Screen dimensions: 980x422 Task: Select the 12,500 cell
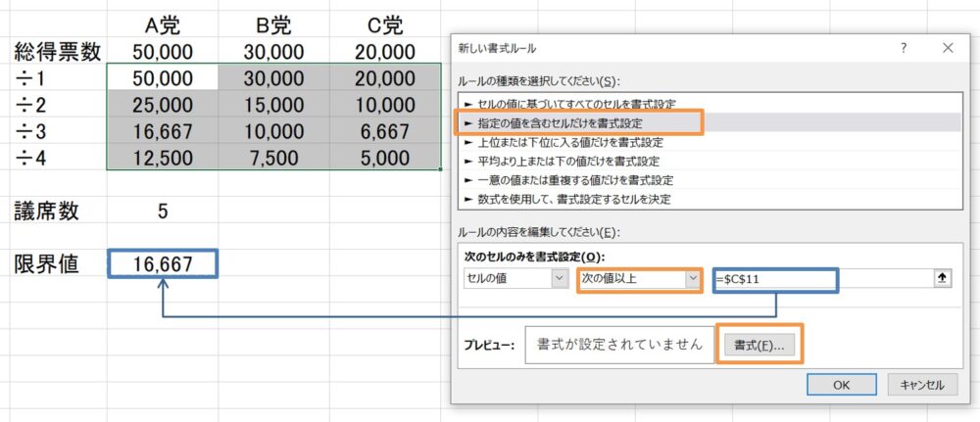pyautogui.click(x=163, y=157)
